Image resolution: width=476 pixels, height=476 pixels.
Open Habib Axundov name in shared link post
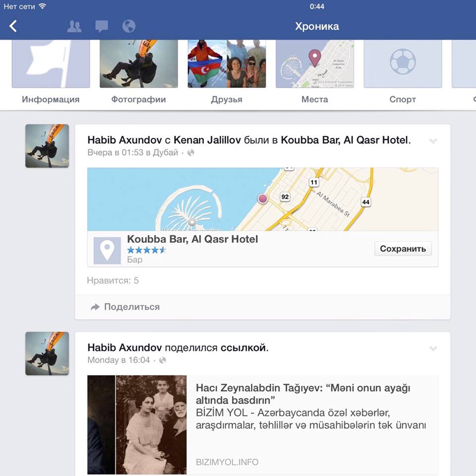124,348
